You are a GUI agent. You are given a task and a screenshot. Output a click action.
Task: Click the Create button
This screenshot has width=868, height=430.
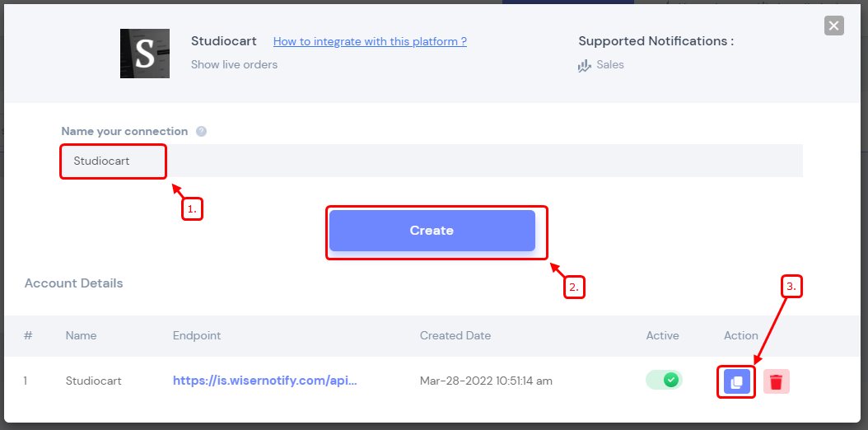pos(432,231)
